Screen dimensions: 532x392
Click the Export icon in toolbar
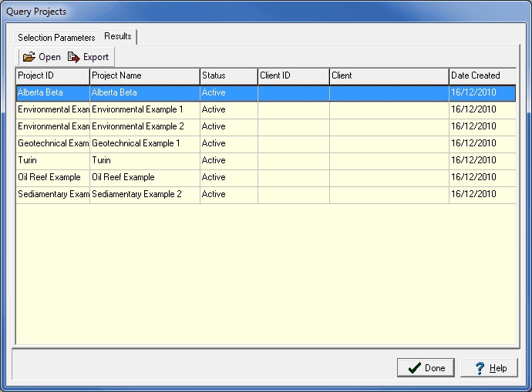(x=74, y=57)
